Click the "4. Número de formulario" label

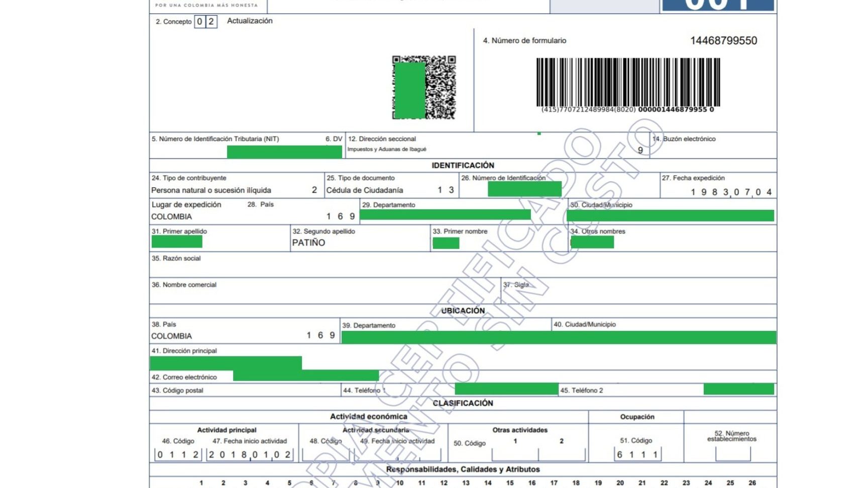[524, 41]
